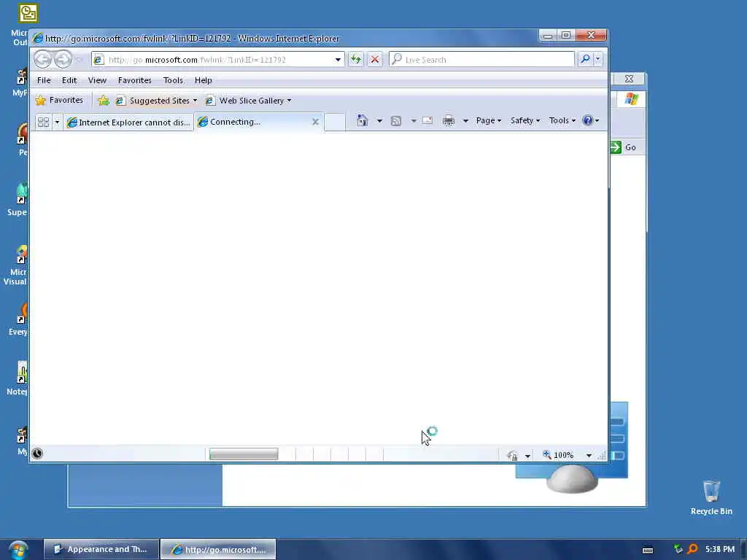Screen dimensions: 747x560
Task: Click Add to Favorites Bar star icon
Action: pyautogui.click(x=104, y=101)
